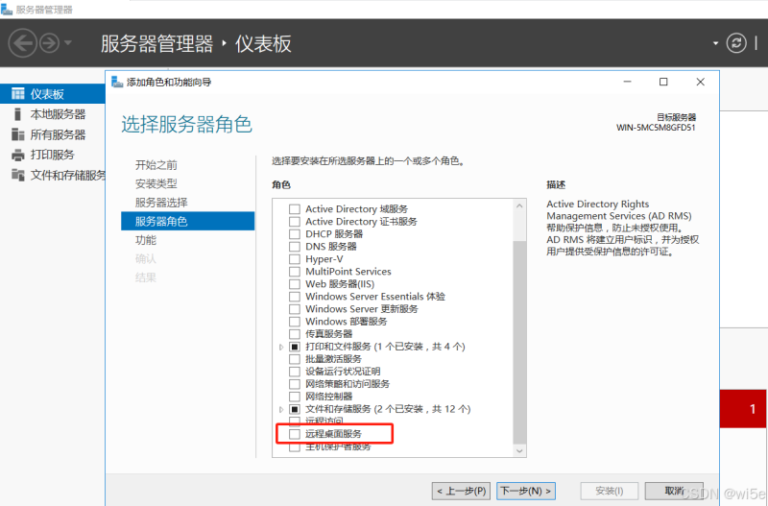Expand the 打印和文件服务 tree node

click(281, 347)
